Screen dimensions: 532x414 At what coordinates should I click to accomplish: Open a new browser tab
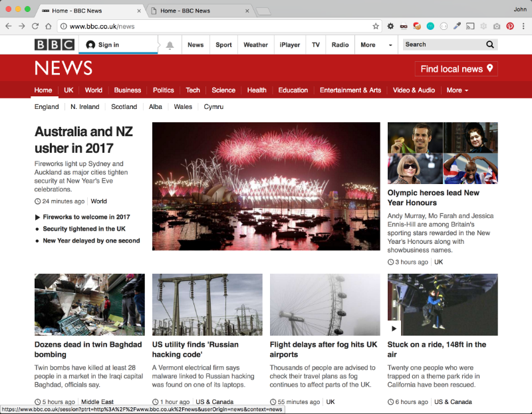pos(263,11)
